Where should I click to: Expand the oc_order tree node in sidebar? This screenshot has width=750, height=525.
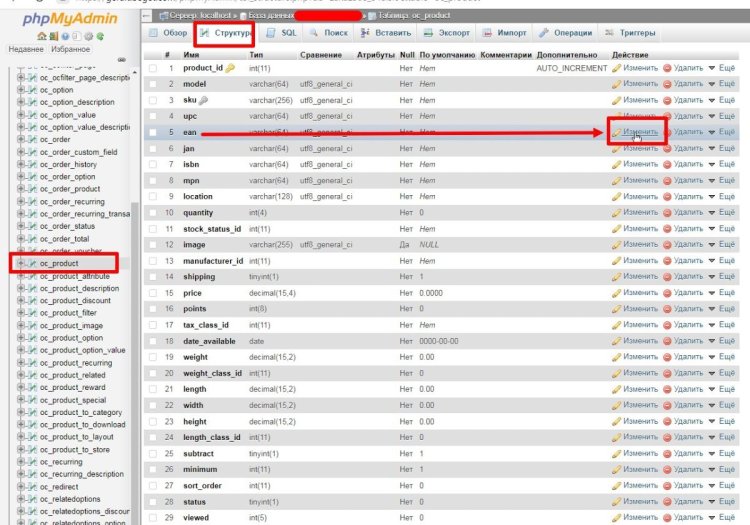(x=21, y=140)
